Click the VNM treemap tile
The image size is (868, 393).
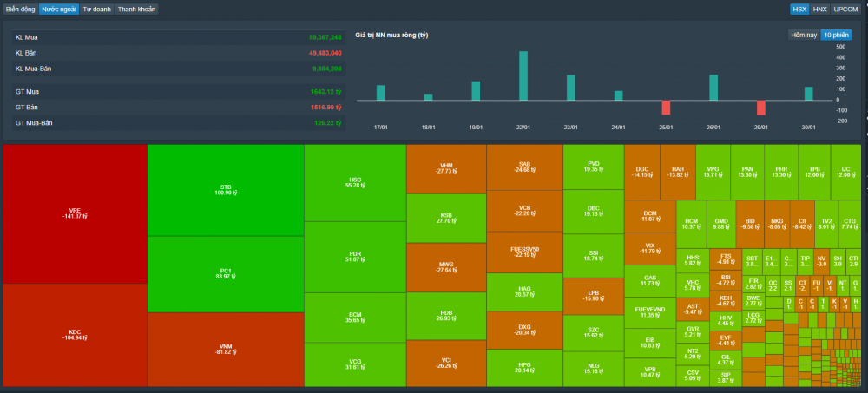point(226,350)
